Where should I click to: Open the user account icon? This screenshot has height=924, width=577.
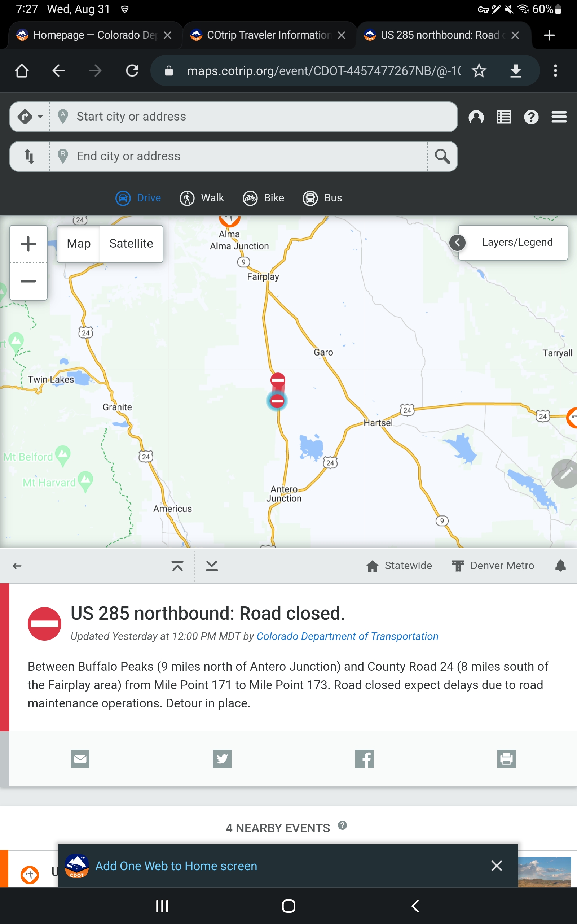(x=476, y=117)
